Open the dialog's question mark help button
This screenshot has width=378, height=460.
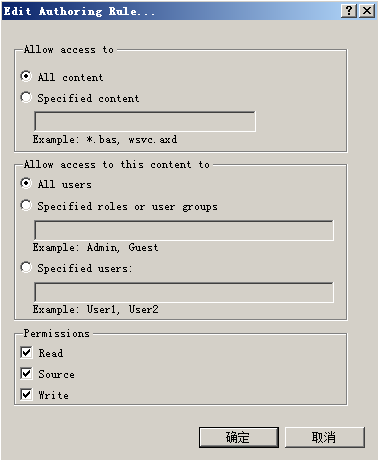(x=349, y=11)
